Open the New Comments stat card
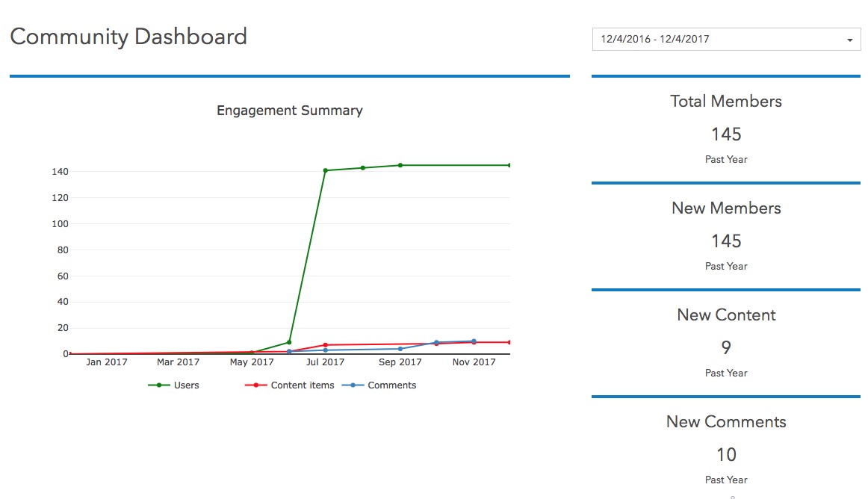 726,450
